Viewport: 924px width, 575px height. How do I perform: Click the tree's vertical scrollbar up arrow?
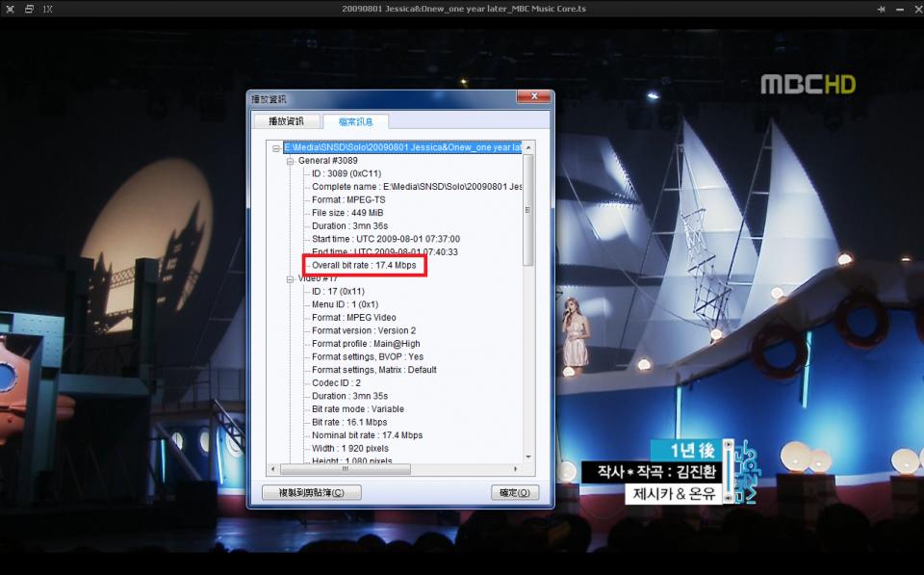click(x=528, y=147)
